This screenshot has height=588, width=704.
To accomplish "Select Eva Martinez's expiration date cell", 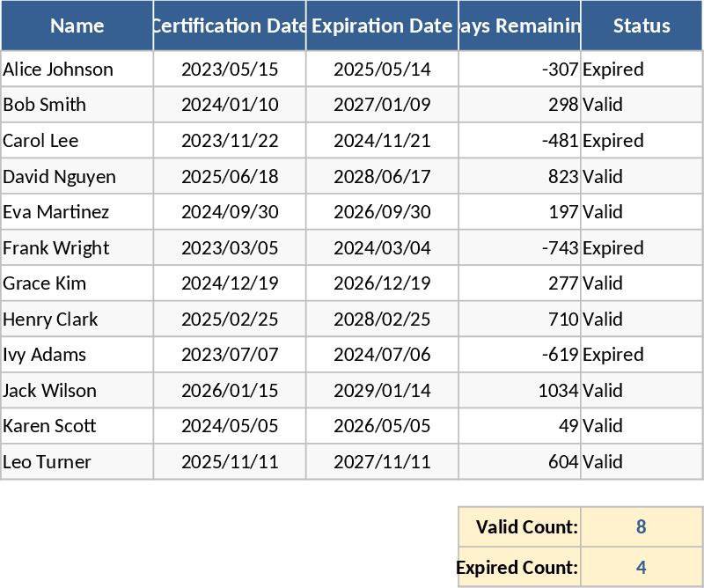I will (382, 212).
